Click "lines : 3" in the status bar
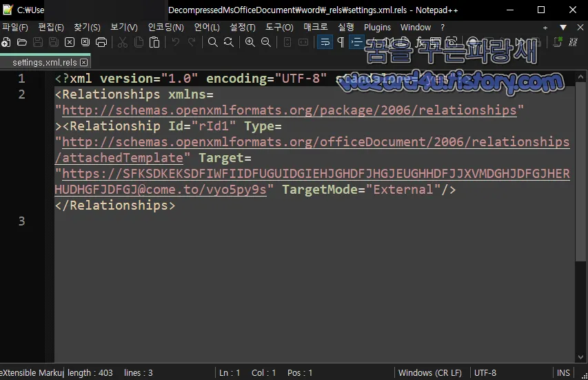This screenshot has width=588, height=380. coord(139,373)
